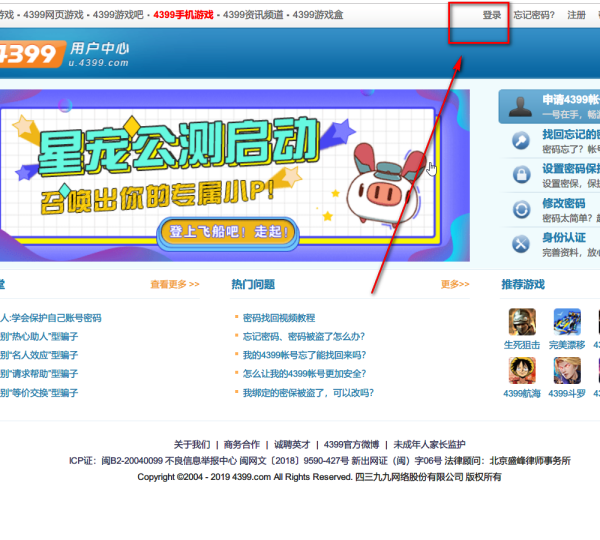Open the 生死狙击 game name link
This screenshot has width=600, height=540.
pos(522,345)
